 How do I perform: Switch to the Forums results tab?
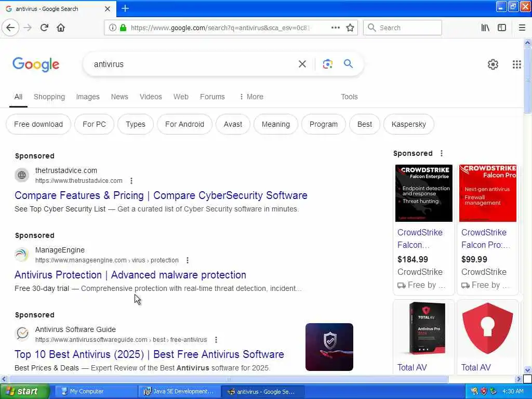point(212,97)
